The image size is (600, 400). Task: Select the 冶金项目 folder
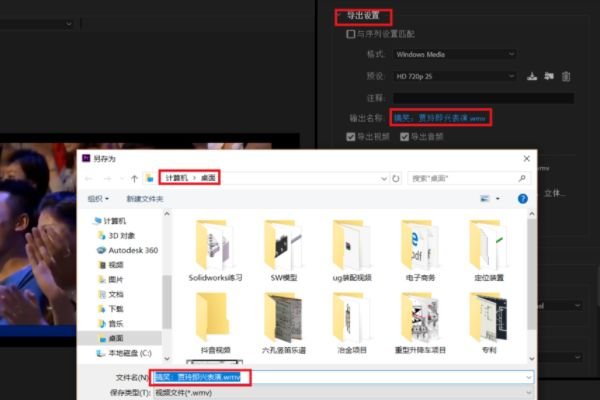352,323
